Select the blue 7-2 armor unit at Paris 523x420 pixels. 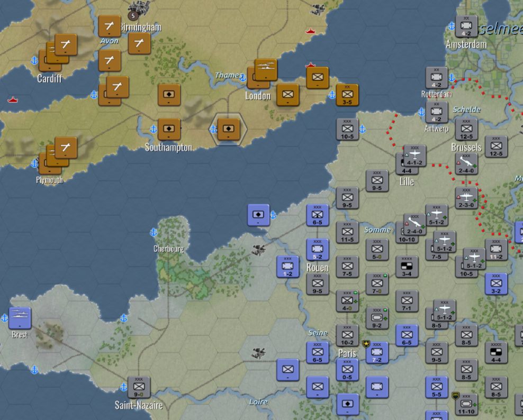(x=377, y=353)
